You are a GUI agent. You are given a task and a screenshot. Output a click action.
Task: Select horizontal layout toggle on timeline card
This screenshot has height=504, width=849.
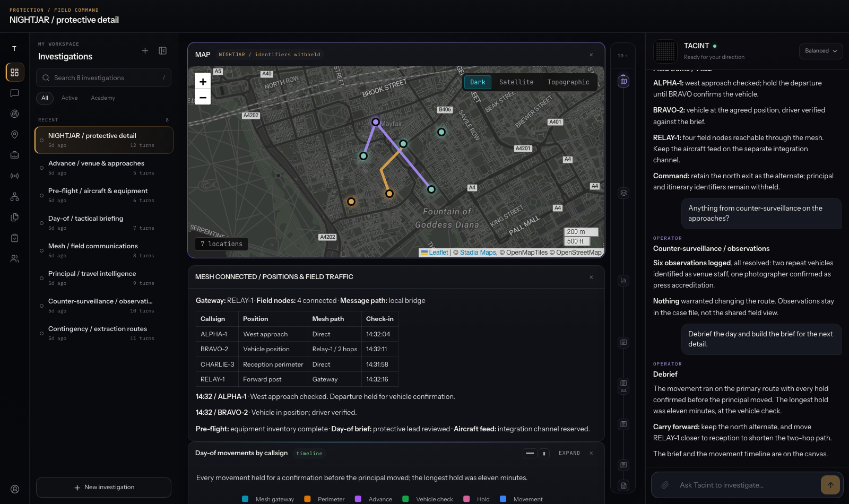[530, 453]
